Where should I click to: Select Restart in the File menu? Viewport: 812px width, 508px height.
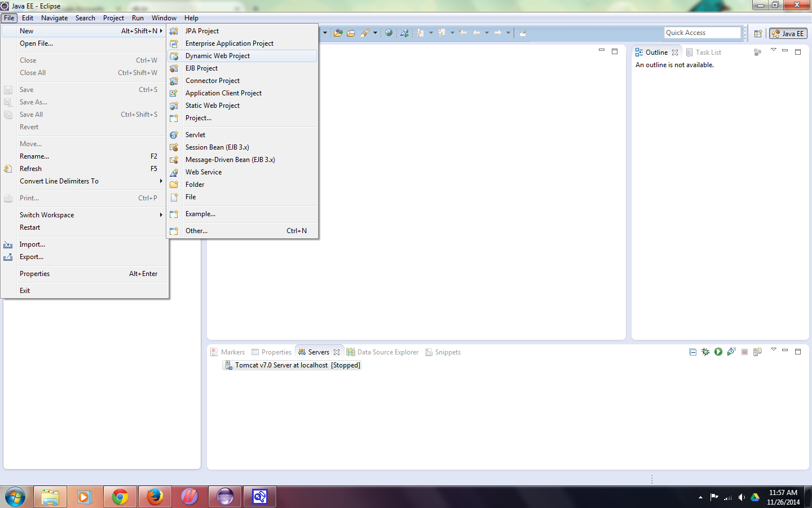pyautogui.click(x=85, y=227)
